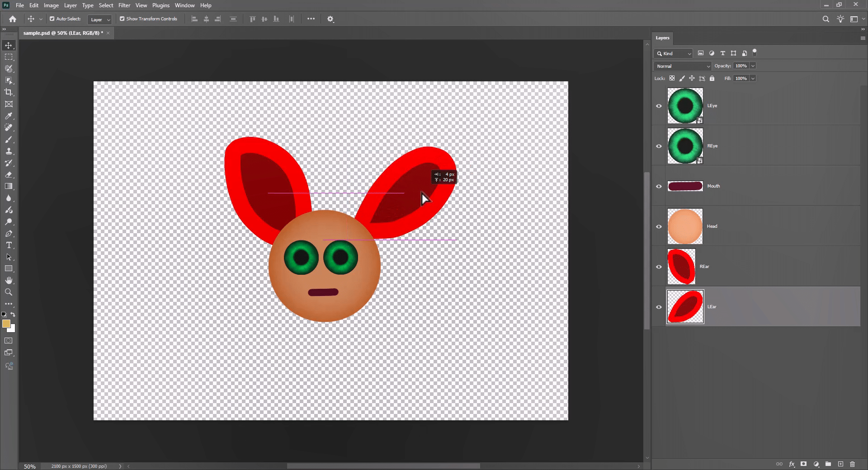Select the Zoom tool in toolbar
868x470 pixels.
coord(9,292)
